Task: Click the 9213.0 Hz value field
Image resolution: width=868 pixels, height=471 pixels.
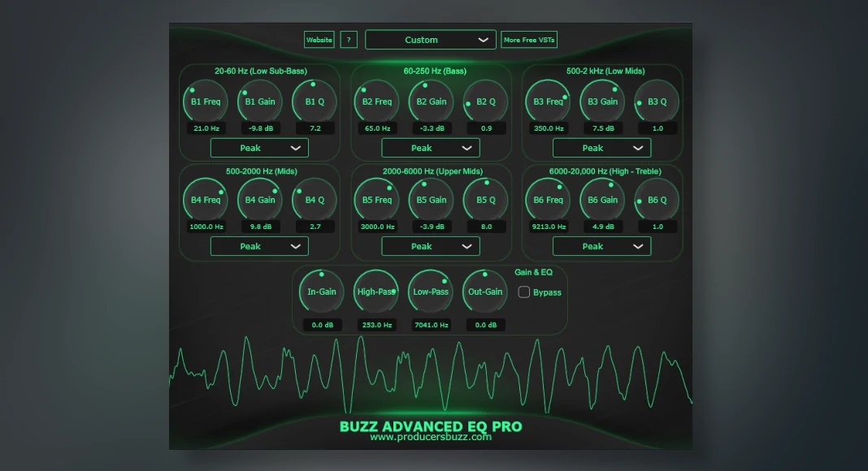Action: 549,227
